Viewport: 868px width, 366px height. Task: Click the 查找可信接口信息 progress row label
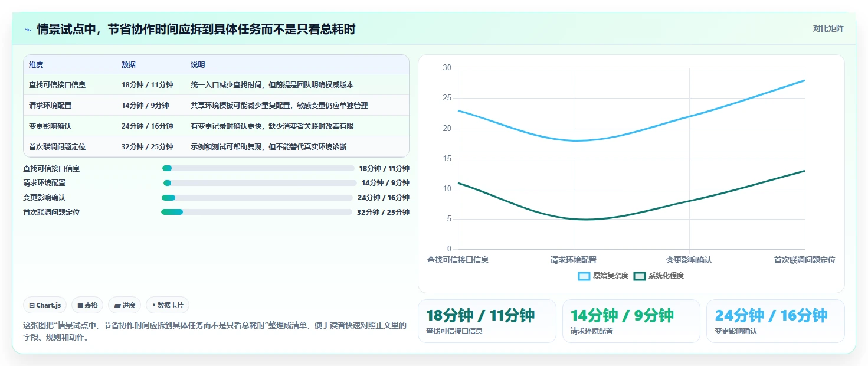[51, 168]
